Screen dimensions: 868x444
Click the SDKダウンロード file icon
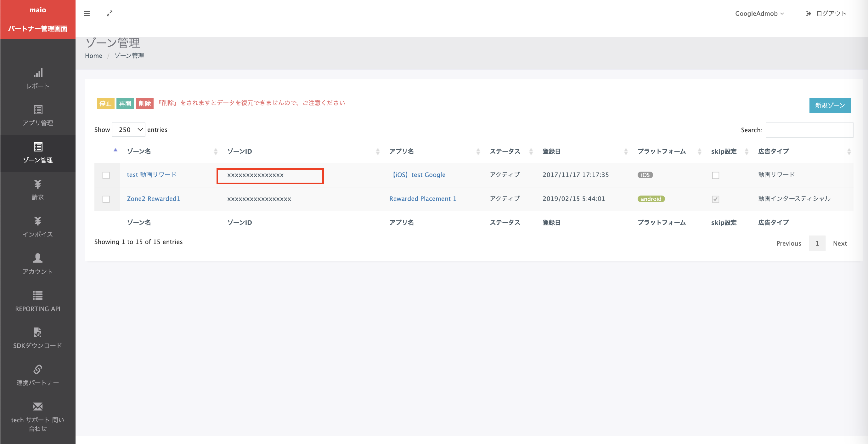point(38,333)
